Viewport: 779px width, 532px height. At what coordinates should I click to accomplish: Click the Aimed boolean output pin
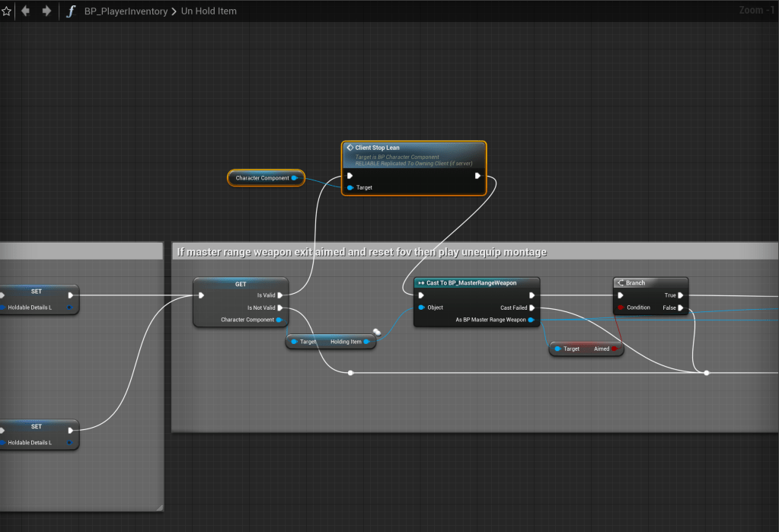pyautogui.click(x=615, y=349)
